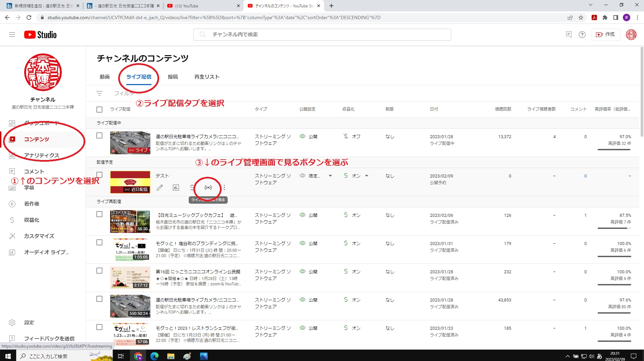Switch to the (13) YouTube browser tab
The height and width of the screenshot is (361, 644).
pos(203,6)
